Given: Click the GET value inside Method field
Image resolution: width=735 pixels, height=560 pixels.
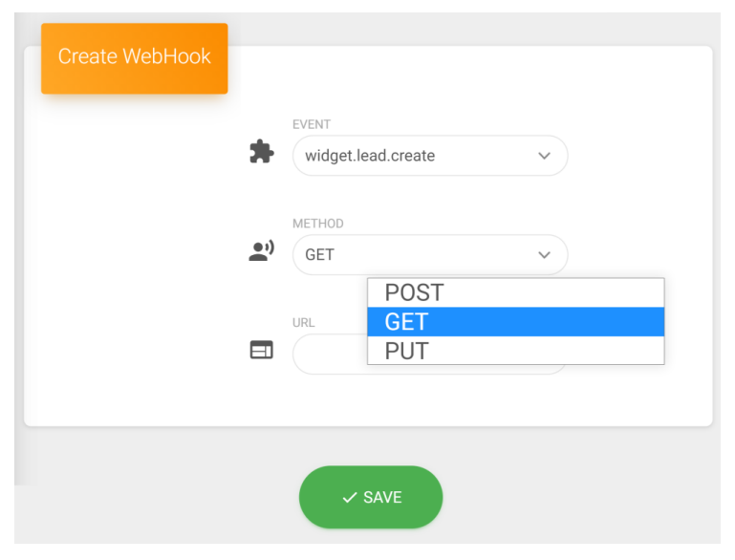Looking at the screenshot, I should 320,255.
